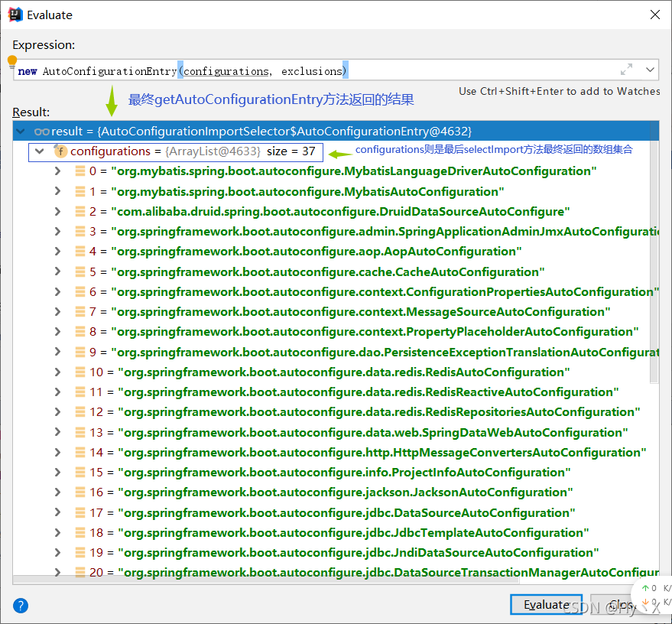This screenshot has height=624, width=672.
Task: Click the list element icon of row 12
Action: tap(80, 412)
